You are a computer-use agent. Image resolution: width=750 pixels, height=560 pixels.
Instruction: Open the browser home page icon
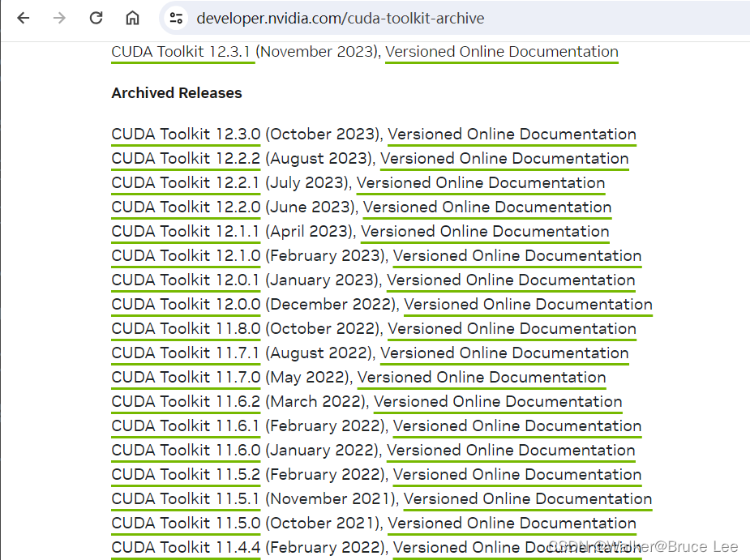[132, 18]
